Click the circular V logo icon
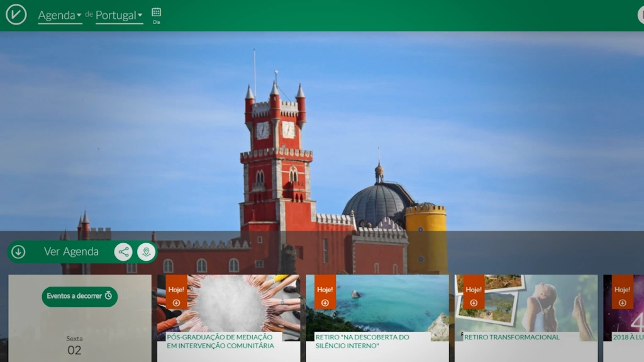 coord(16,14)
